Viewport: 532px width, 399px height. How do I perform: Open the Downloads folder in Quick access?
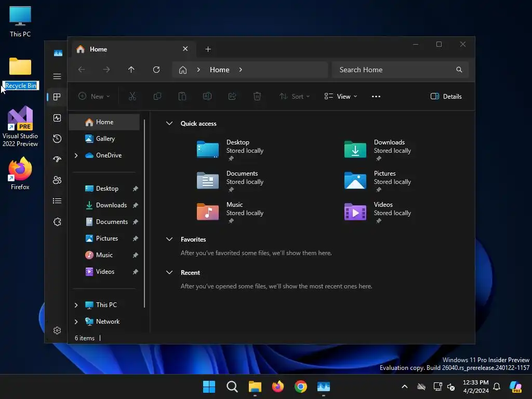tap(378, 150)
